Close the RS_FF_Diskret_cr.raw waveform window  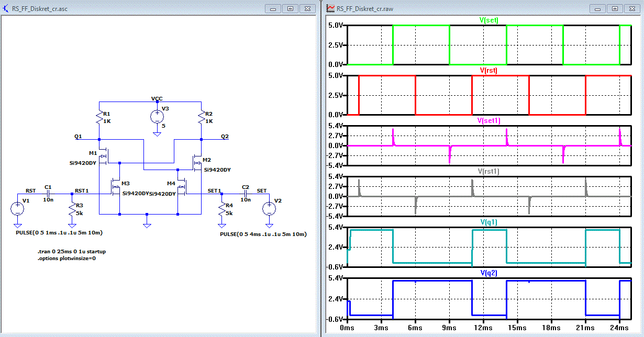631,9
